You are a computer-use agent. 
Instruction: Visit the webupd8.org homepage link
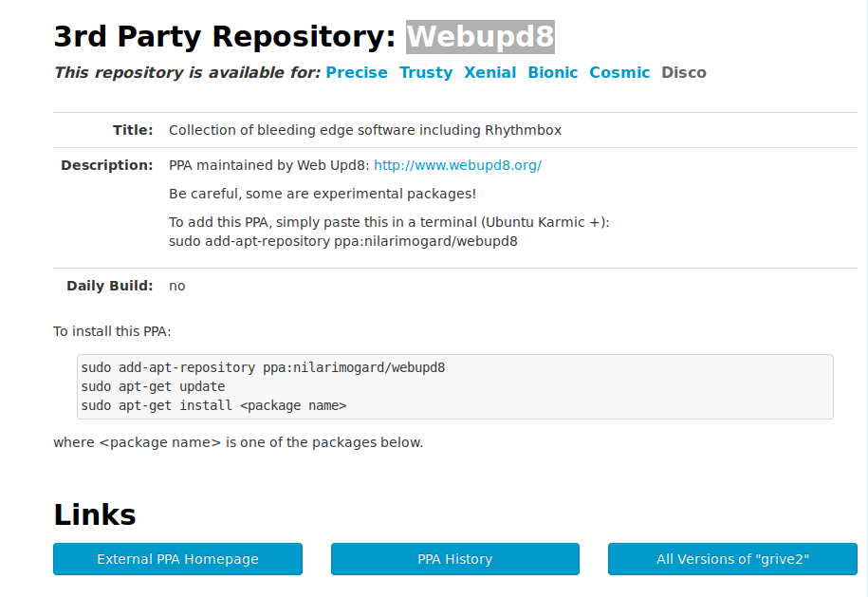[458, 165]
